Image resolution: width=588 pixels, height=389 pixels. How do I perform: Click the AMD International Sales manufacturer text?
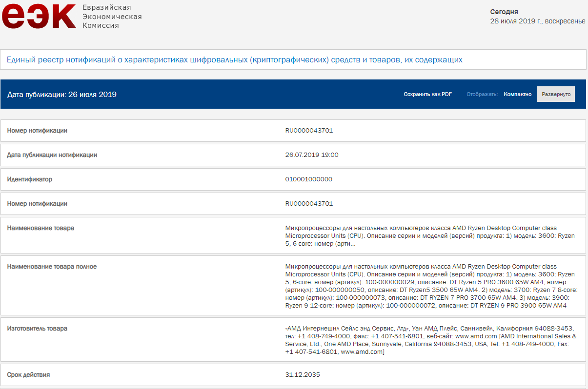point(431,340)
